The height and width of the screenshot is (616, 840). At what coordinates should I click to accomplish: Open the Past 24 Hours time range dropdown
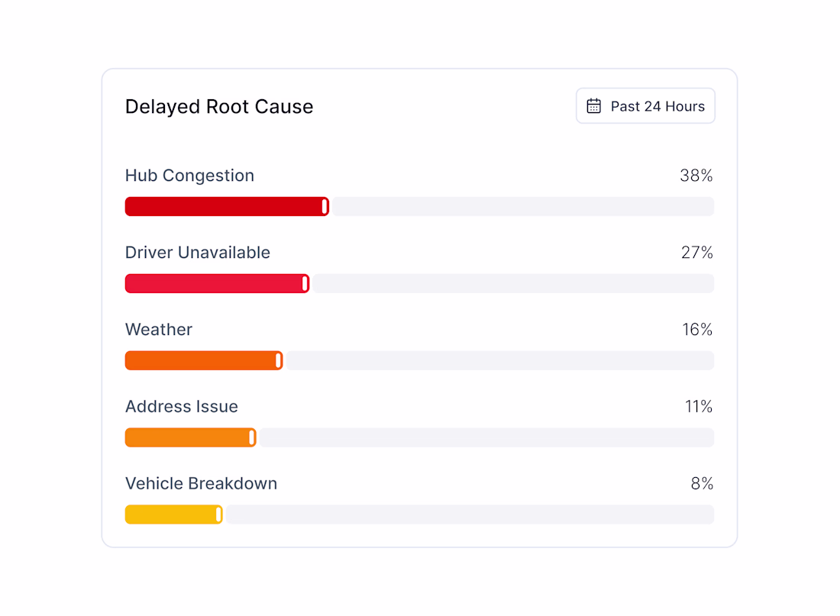[x=645, y=106]
